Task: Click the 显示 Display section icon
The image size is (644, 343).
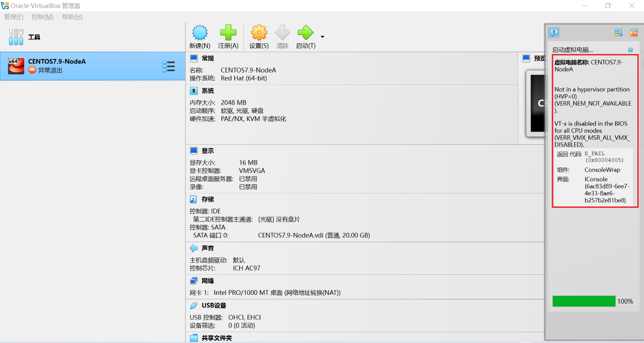Action: pyautogui.click(x=194, y=151)
